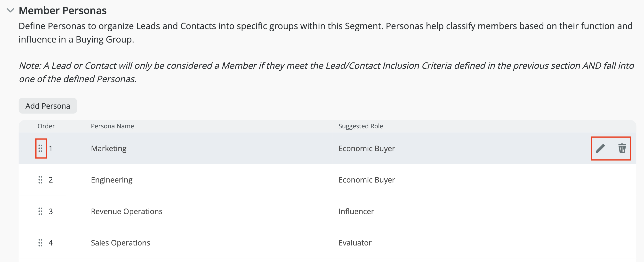Click the Evaluator suggested role cell
The width and height of the screenshot is (644, 262).
point(355,243)
